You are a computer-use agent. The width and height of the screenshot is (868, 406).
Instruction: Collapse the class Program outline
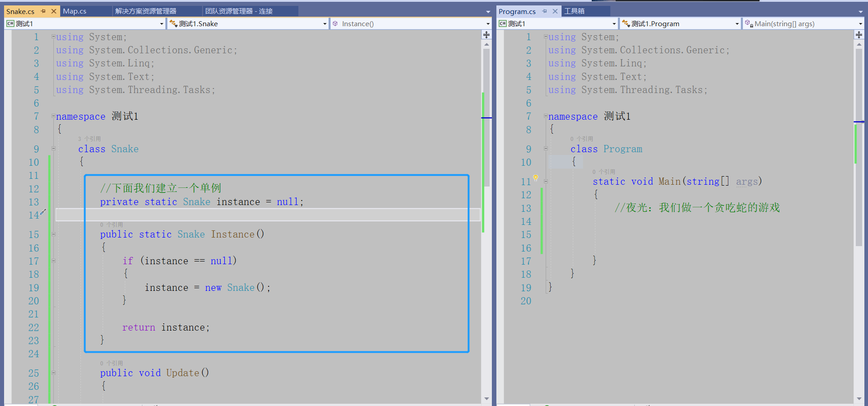coord(546,148)
